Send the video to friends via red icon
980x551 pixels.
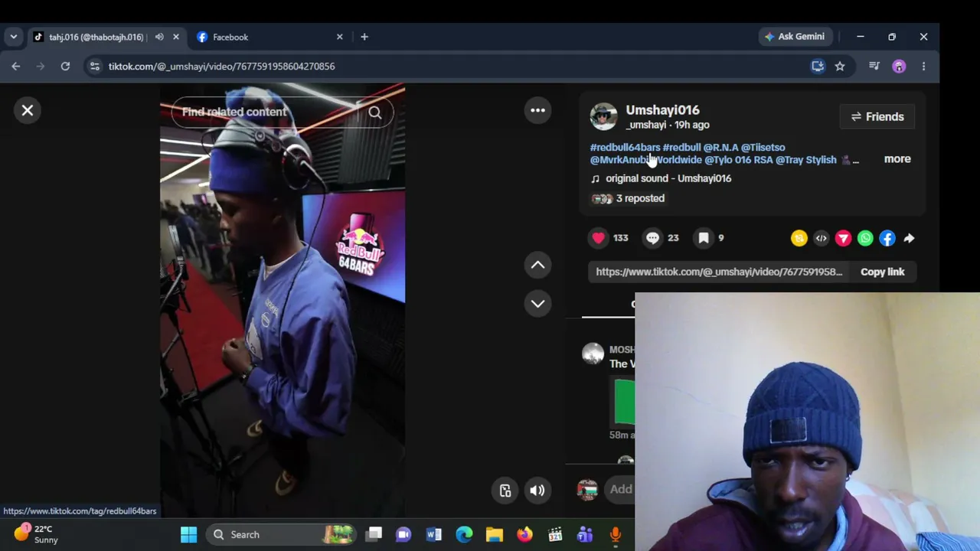843,238
